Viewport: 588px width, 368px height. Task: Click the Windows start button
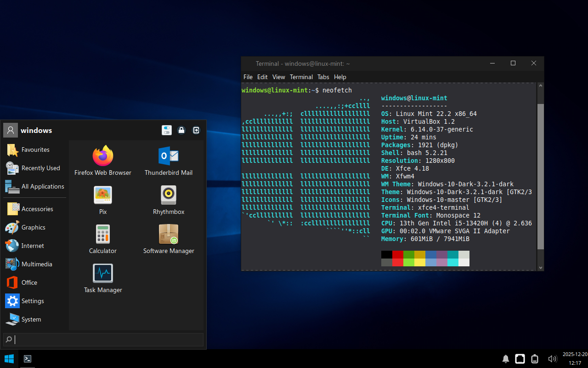pos(9,359)
